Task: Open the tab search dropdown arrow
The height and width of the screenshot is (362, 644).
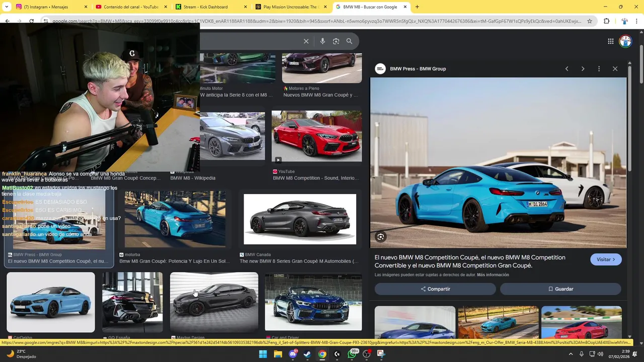Action: (7, 7)
